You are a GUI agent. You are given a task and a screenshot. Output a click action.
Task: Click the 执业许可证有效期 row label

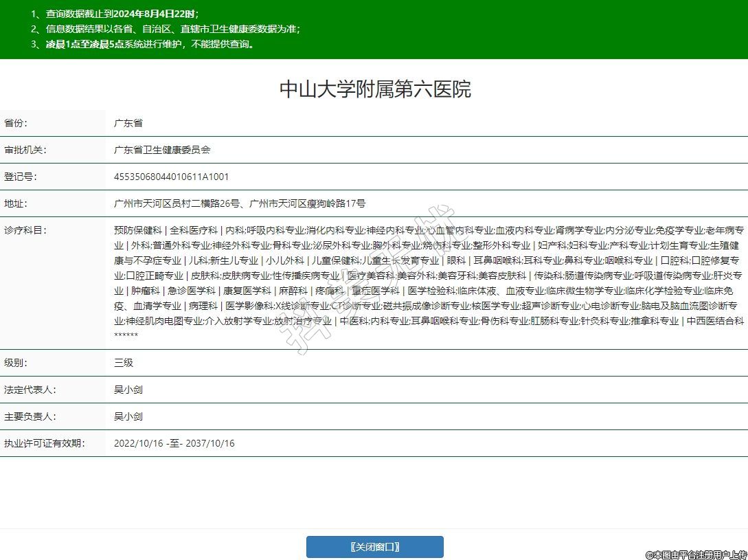pyautogui.click(x=45, y=443)
